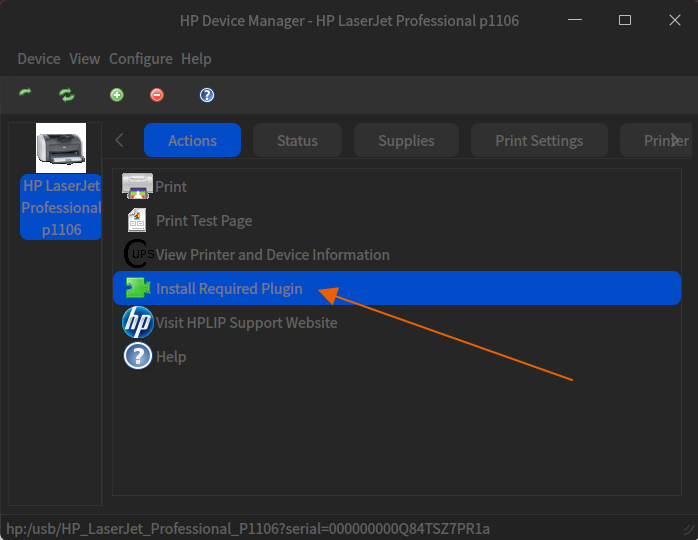The image size is (698, 540).
Task: Select Install Required Plugin action
Action: pos(397,288)
